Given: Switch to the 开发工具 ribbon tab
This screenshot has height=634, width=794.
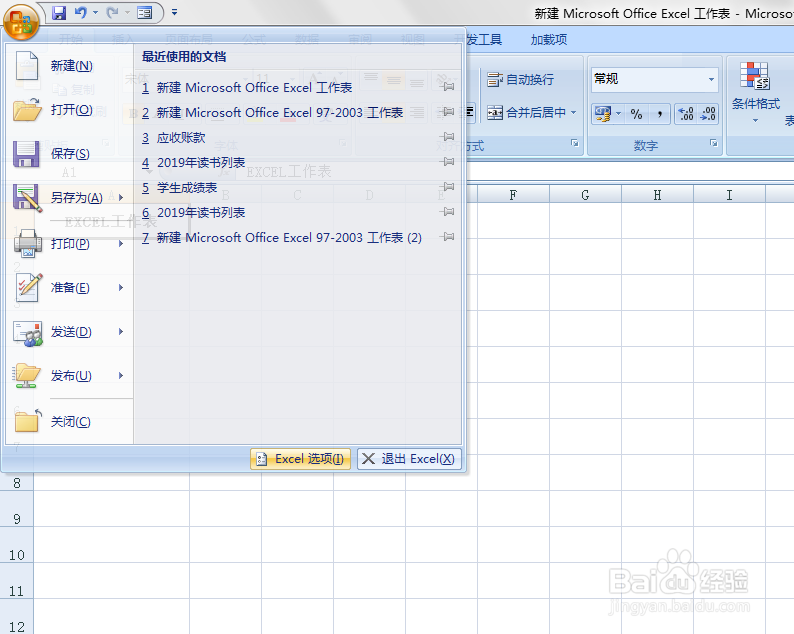Looking at the screenshot, I should tap(484, 39).
